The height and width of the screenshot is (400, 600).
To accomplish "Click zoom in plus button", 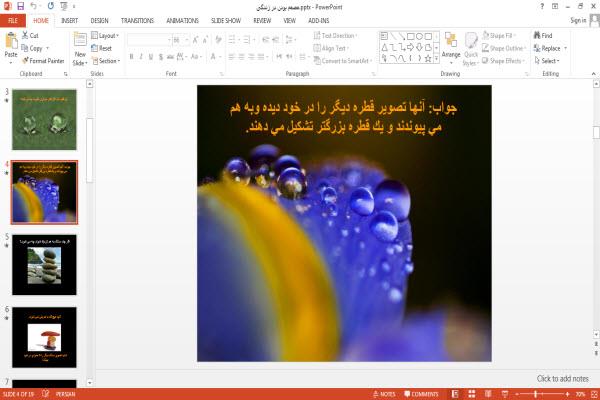I will pos(567,394).
